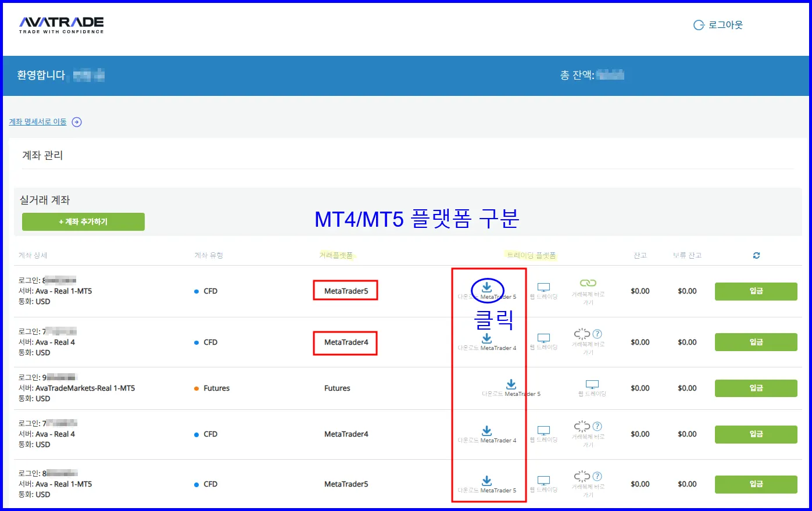Image resolution: width=812 pixels, height=511 pixels.
Task: Click MetaTrader4 platform text in second Real 4 row
Action: pos(346,434)
